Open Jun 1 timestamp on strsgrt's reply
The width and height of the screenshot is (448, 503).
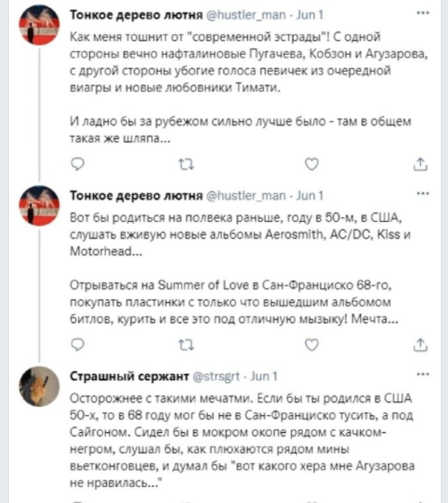click(264, 376)
